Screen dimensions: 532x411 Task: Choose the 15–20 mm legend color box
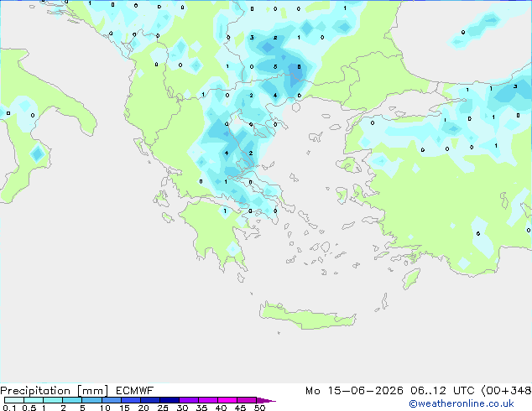(x=130, y=400)
